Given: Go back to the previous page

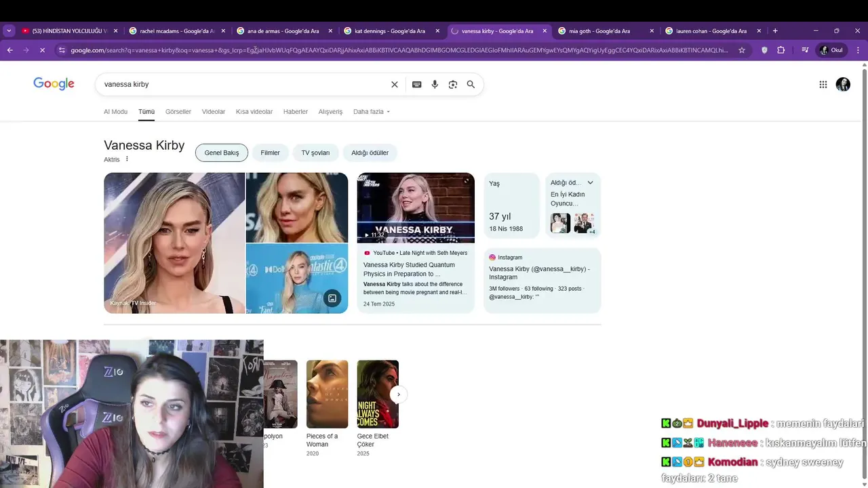Looking at the screenshot, I should click(x=9, y=50).
